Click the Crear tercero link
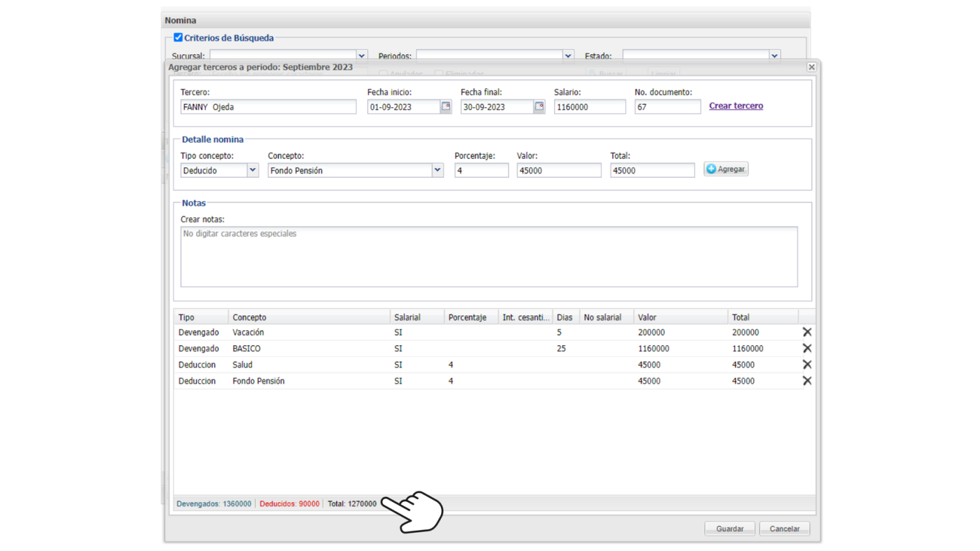This screenshot has height=551, width=980. (x=736, y=106)
